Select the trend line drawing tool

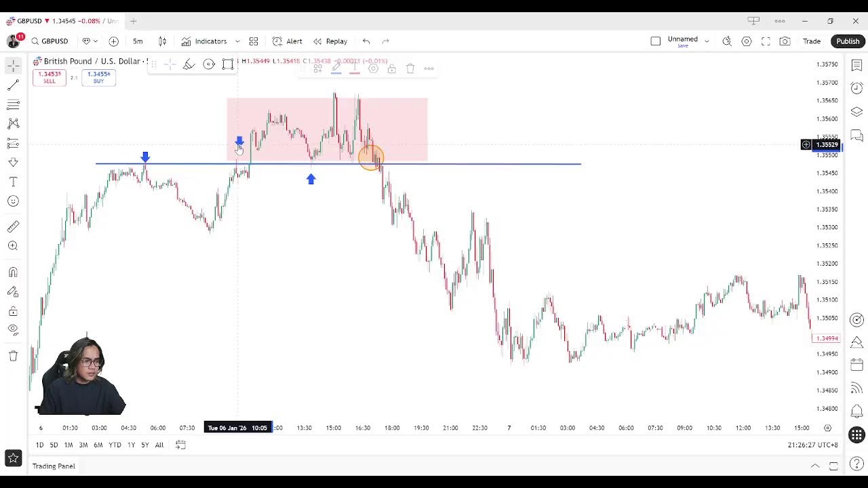click(13, 85)
